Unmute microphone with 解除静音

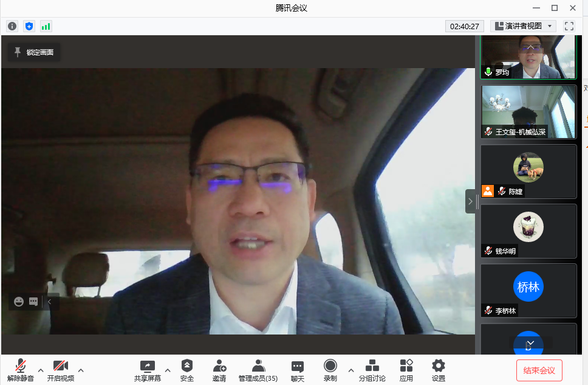(x=21, y=370)
